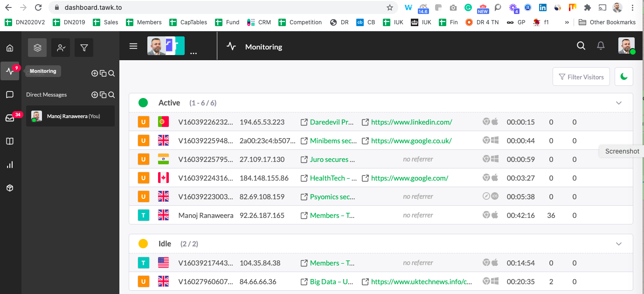
Task: Open the Juro secures page link
Action: 332,160
